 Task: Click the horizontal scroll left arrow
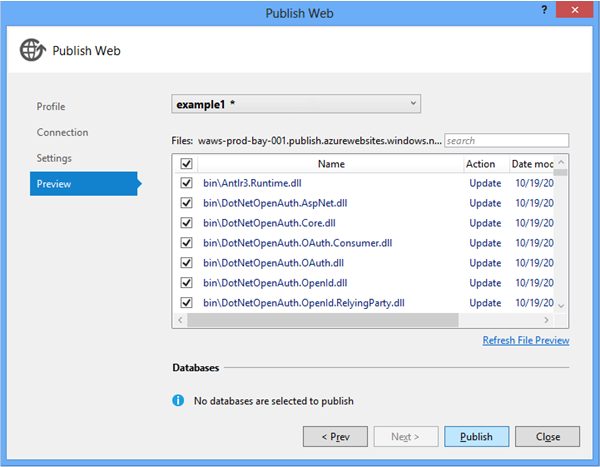point(181,320)
